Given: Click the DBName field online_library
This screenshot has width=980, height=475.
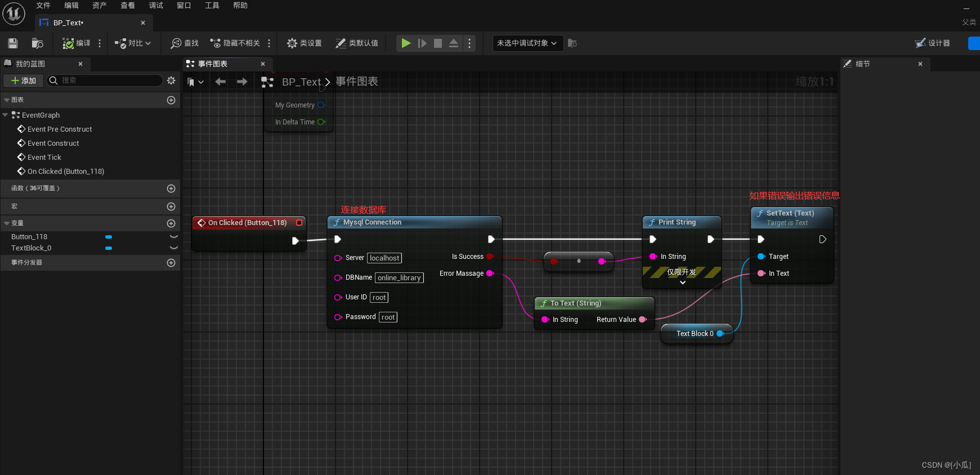Looking at the screenshot, I should click(x=399, y=277).
